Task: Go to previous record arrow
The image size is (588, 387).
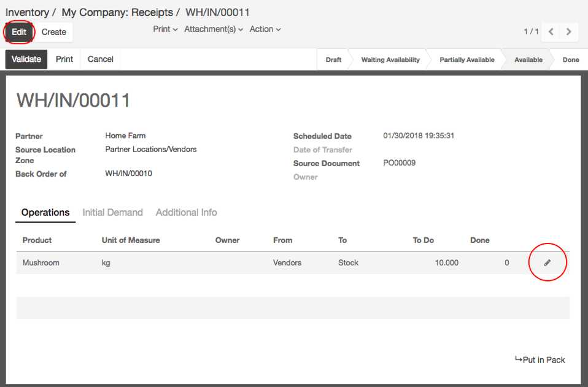Action: pos(551,32)
